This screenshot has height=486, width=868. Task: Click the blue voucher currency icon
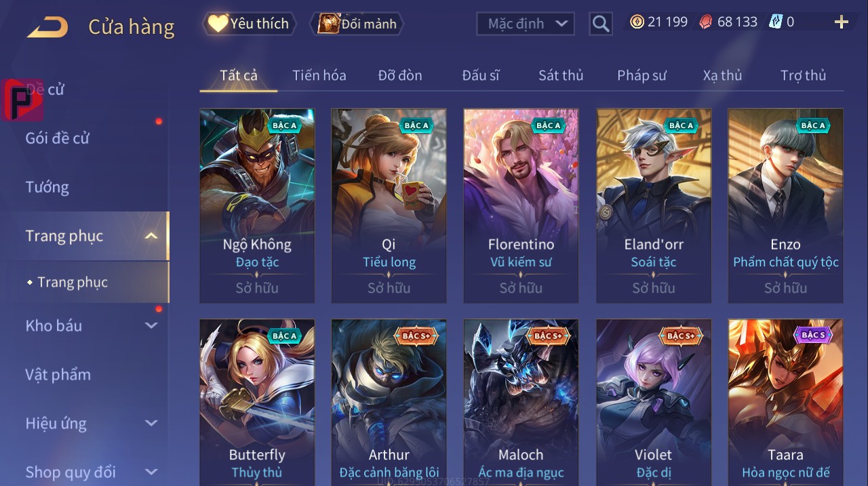pyautogui.click(x=776, y=22)
